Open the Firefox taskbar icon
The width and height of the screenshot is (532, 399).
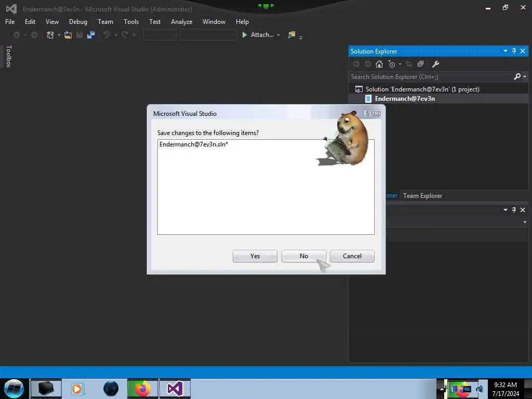143,389
